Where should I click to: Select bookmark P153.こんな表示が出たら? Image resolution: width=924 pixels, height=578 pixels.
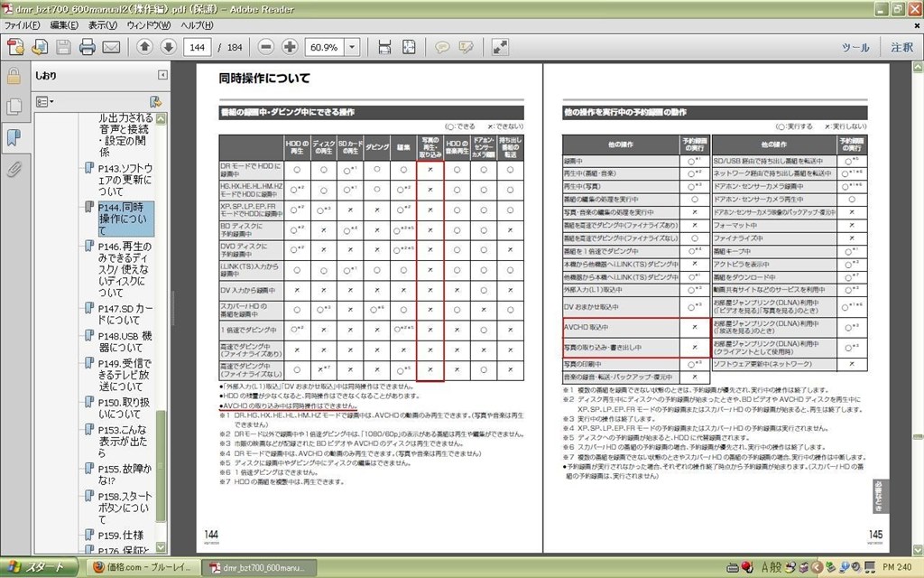pos(125,441)
